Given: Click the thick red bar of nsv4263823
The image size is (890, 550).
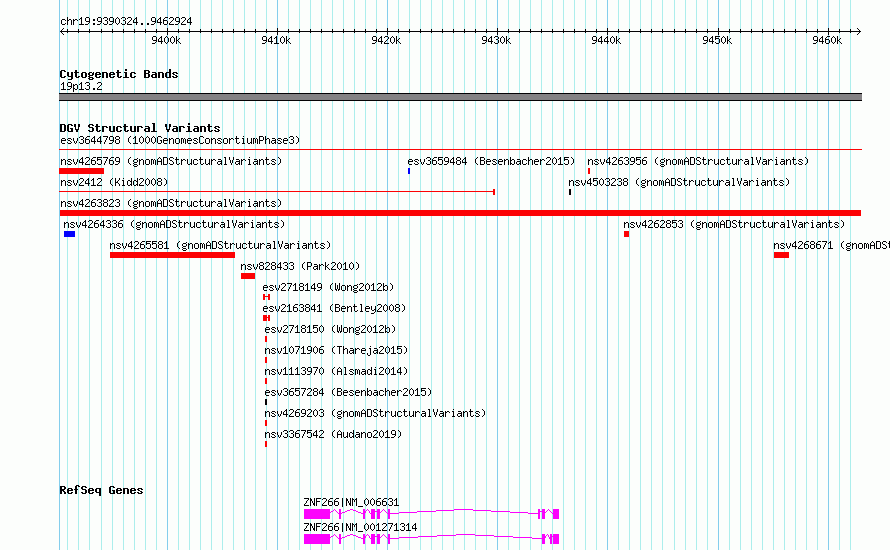Looking at the screenshot, I should (460, 213).
